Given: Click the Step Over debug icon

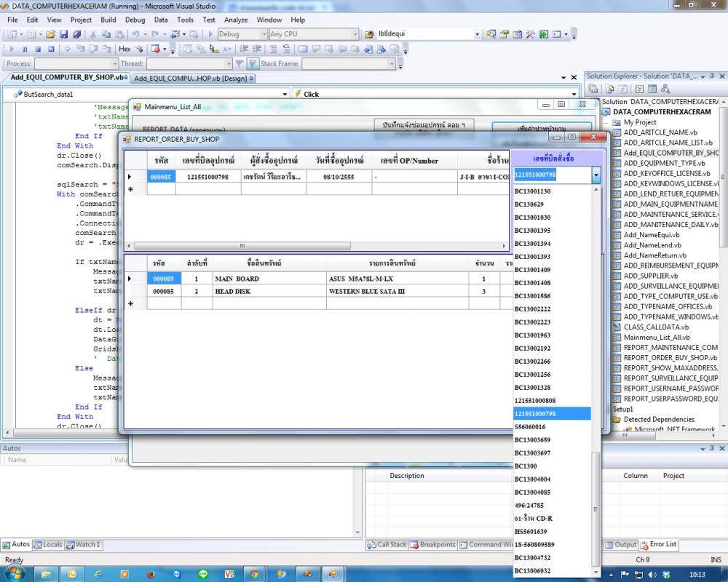Looking at the screenshot, I should coord(93,49).
